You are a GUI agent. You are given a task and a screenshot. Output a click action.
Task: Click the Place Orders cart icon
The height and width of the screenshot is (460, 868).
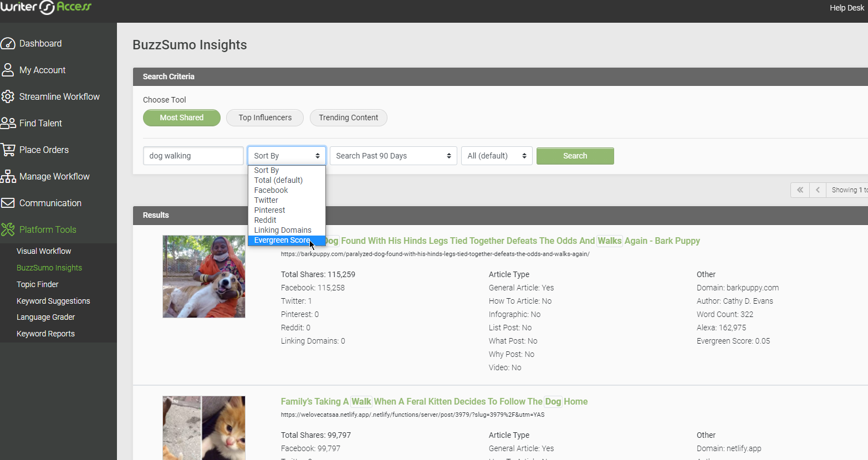pyautogui.click(x=8, y=150)
